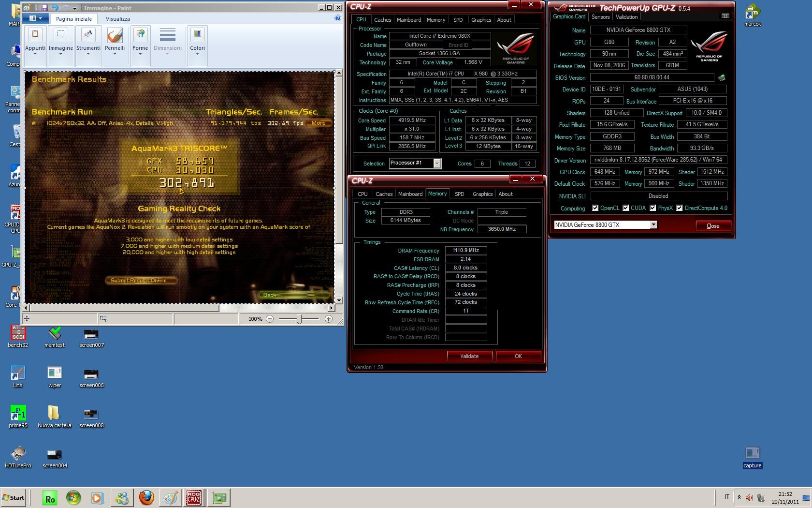Click the GPU-Z graphics card taskbar button
The image size is (812, 508).
(219, 497)
